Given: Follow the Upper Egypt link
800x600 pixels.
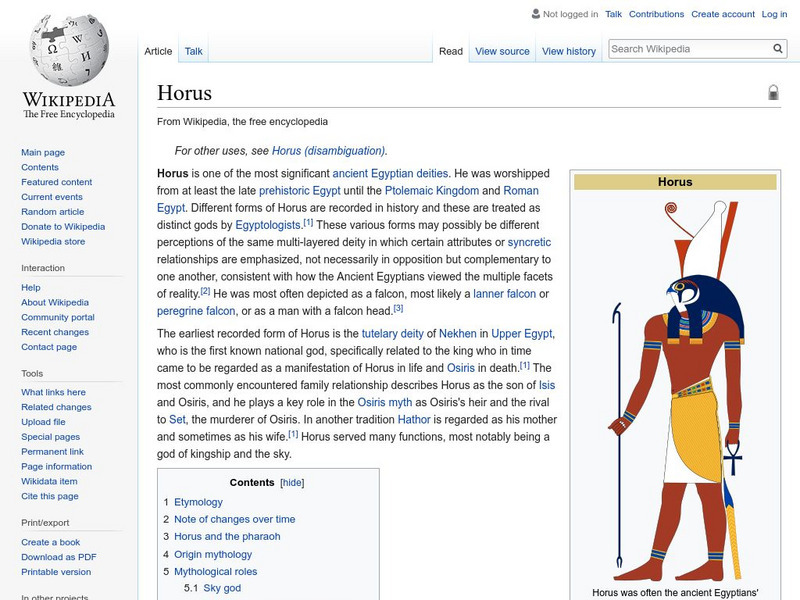Looking at the screenshot, I should 521,333.
